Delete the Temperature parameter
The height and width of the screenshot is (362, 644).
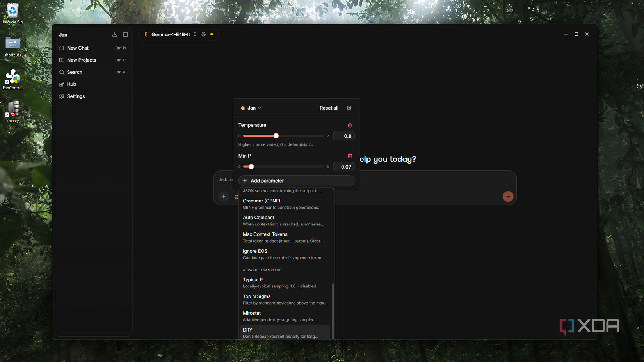(350, 125)
